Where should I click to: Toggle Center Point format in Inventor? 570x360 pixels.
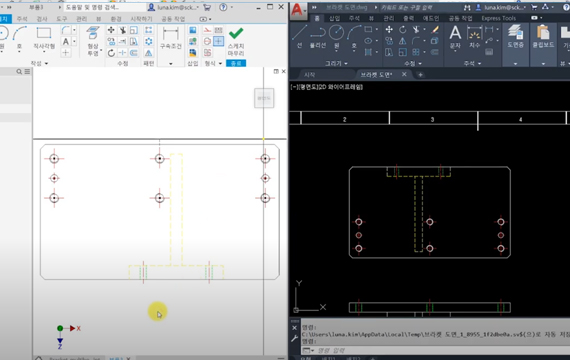(218, 41)
